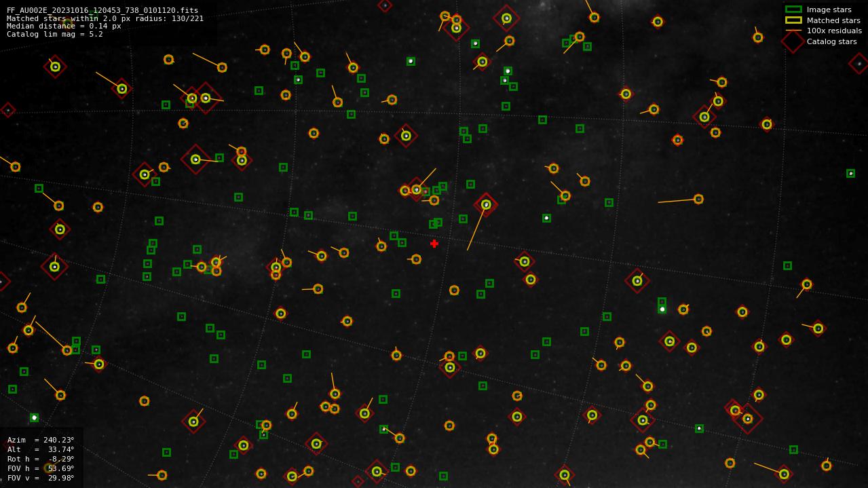
Task: Click the "Catalog stars" legend label
Action: [x=831, y=41]
